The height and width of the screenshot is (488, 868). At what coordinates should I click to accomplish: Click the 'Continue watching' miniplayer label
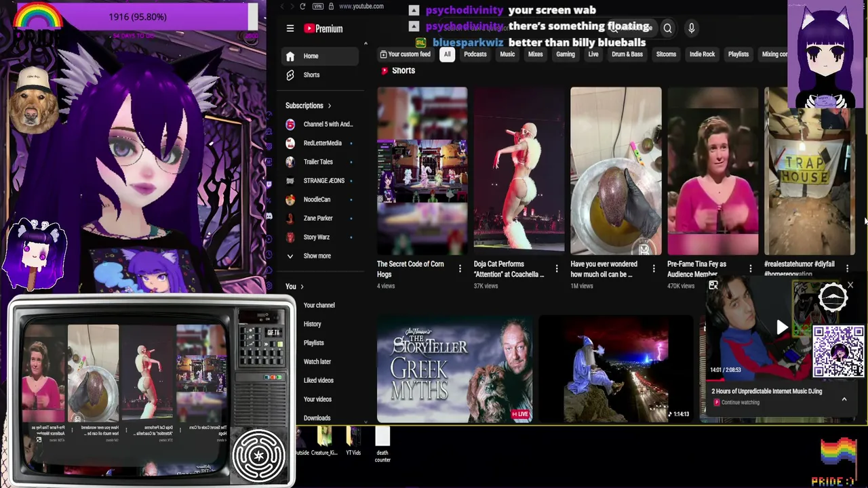(x=741, y=403)
